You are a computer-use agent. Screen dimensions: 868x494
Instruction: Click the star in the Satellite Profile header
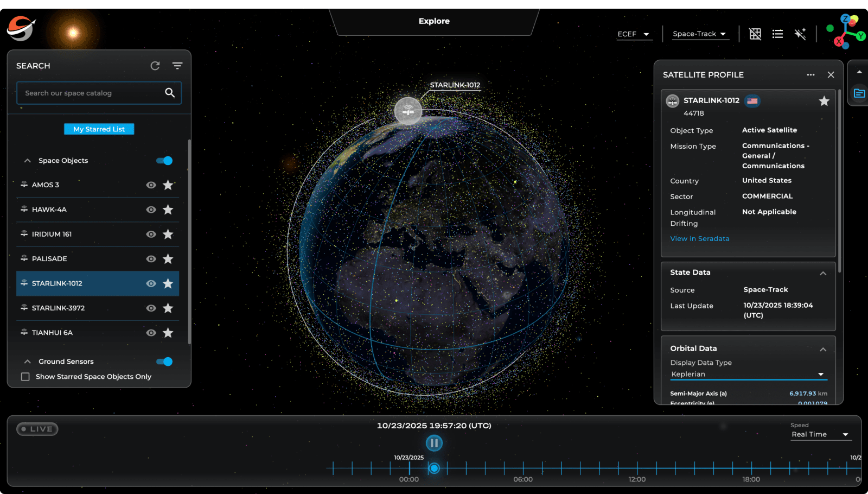tap(824, 101)
